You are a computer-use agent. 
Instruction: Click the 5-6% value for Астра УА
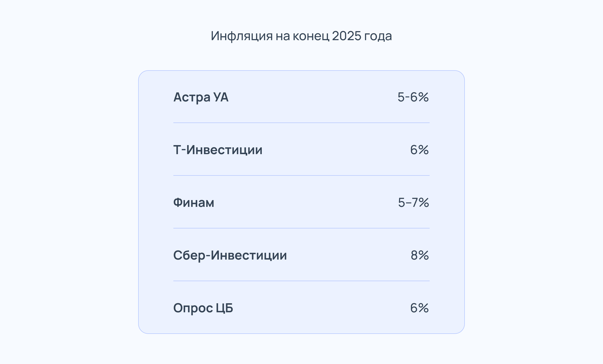(413, 97)
